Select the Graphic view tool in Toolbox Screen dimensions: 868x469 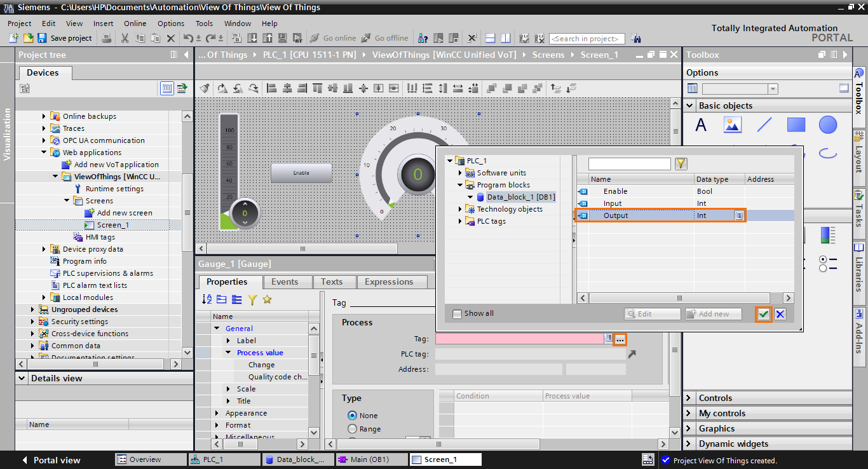(733, 125)
